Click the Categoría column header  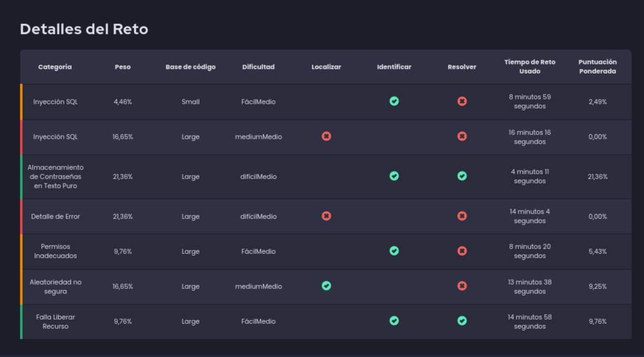point(55,67)
